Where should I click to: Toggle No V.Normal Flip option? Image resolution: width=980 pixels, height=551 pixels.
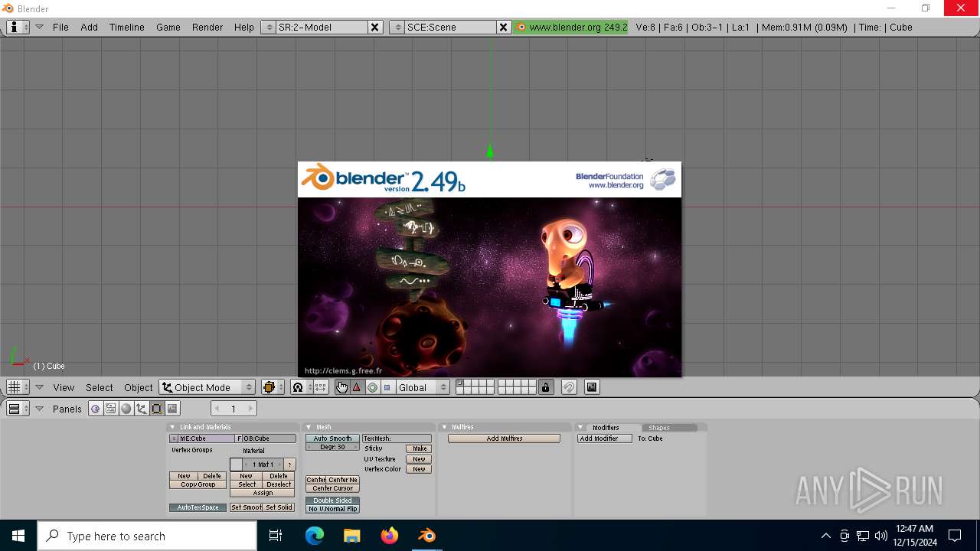pyautogui.click(x=332, y=509)
